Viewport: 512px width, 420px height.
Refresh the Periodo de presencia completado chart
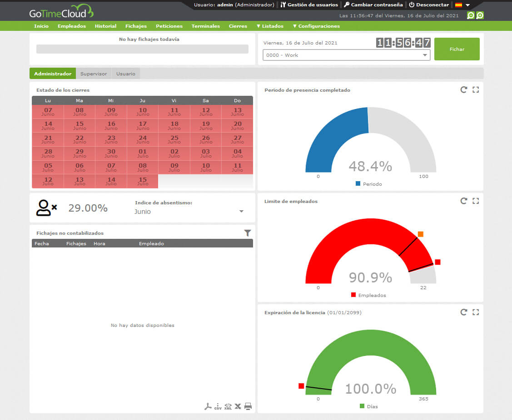coord(463,90)
